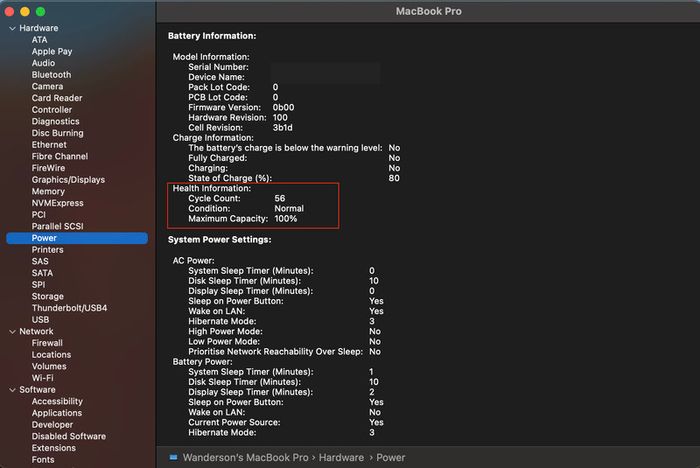Open the Storage entry
This screenshot has height=468, width=700.
48,296
